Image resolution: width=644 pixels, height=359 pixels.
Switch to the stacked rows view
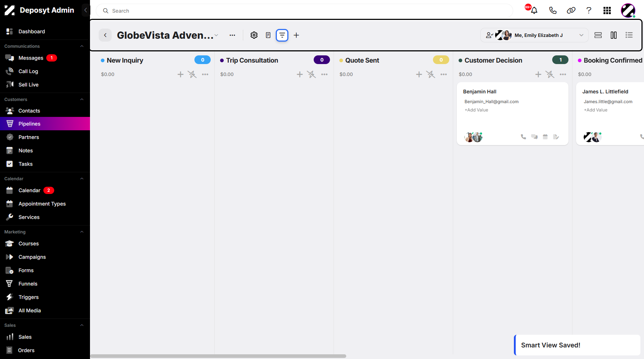click(x=598, y=35)
